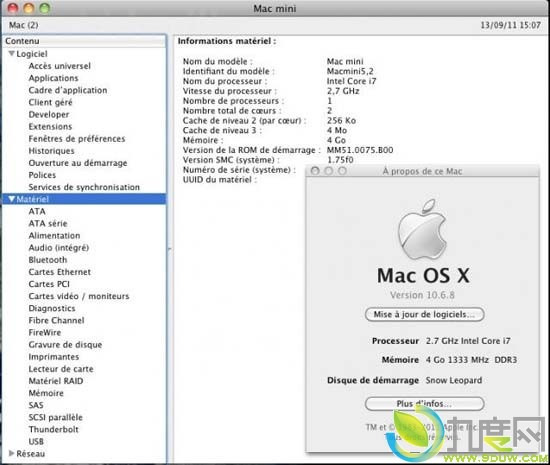Zoom the Mac mini window
550x465 pixels.
tap(45, 8)
